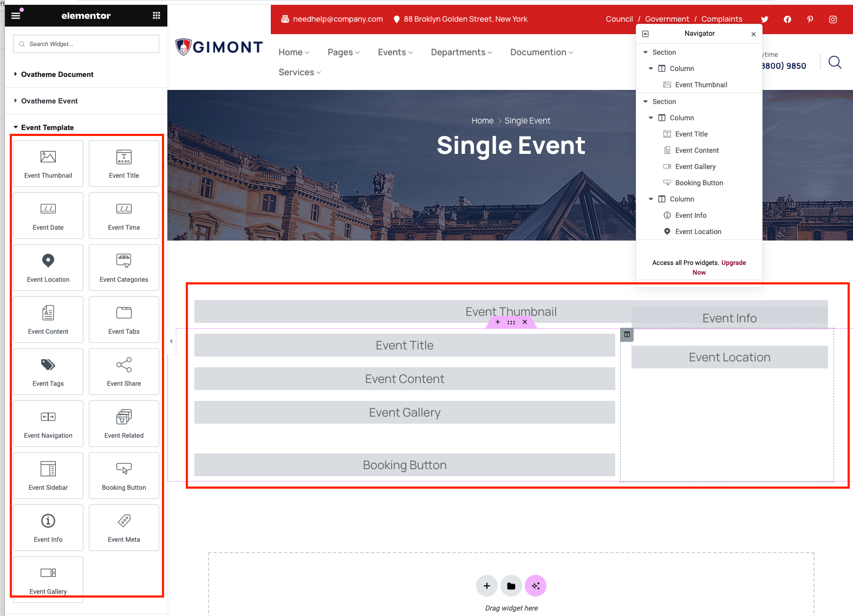Open the Elementor hamburger menu
This screenshot has height=616, width=853.
point(16,16)
